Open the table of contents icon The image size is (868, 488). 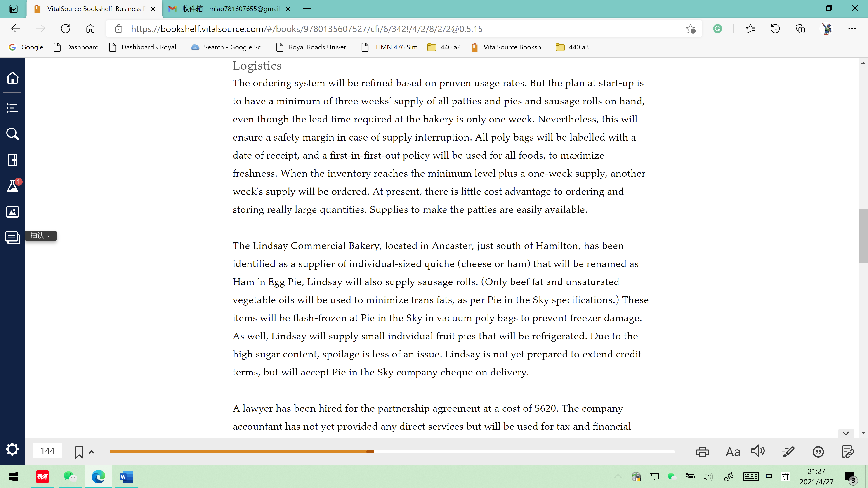[x=12, y=108]
